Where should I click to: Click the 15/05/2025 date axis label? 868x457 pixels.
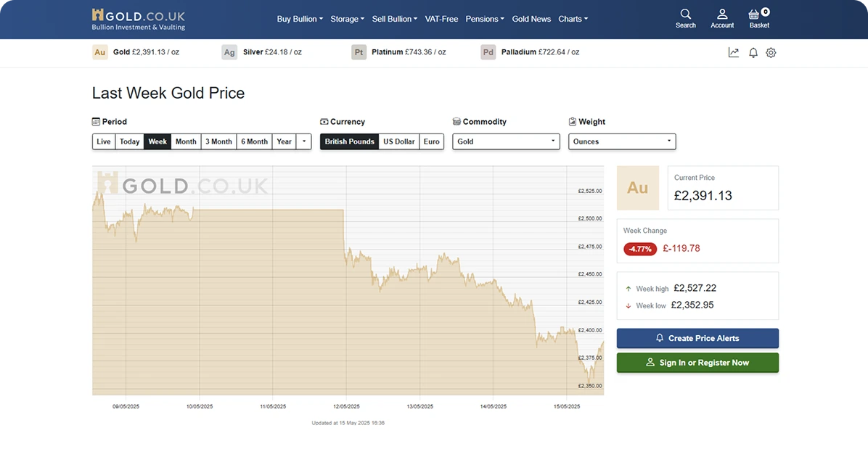point(567,407)
